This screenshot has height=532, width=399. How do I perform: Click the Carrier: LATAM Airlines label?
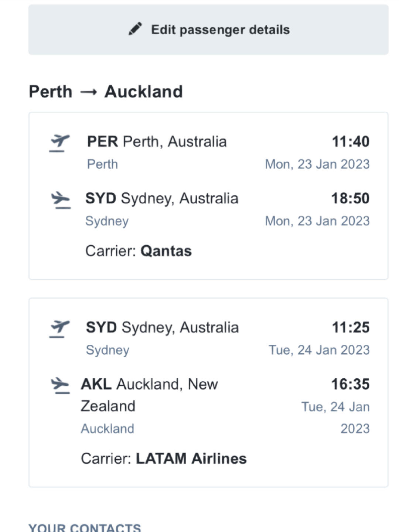(x=164, y=458)
